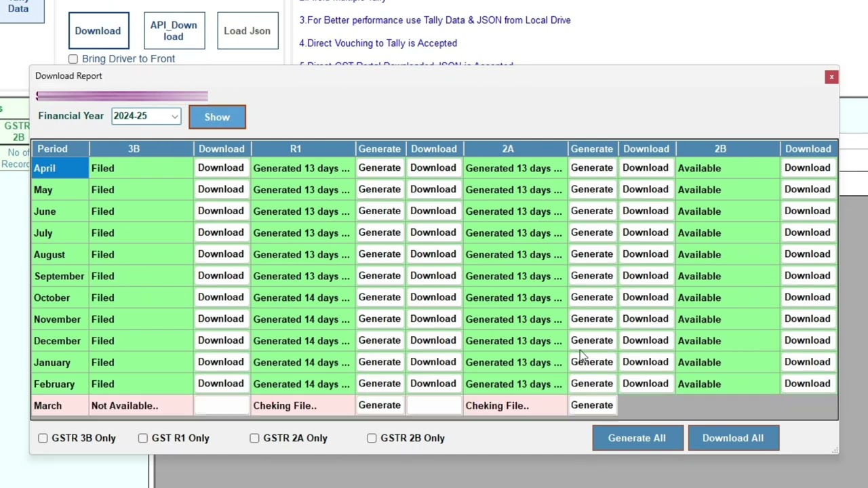
Task: Click R1 Generated 14 days status for November
Action: point(302,319)
